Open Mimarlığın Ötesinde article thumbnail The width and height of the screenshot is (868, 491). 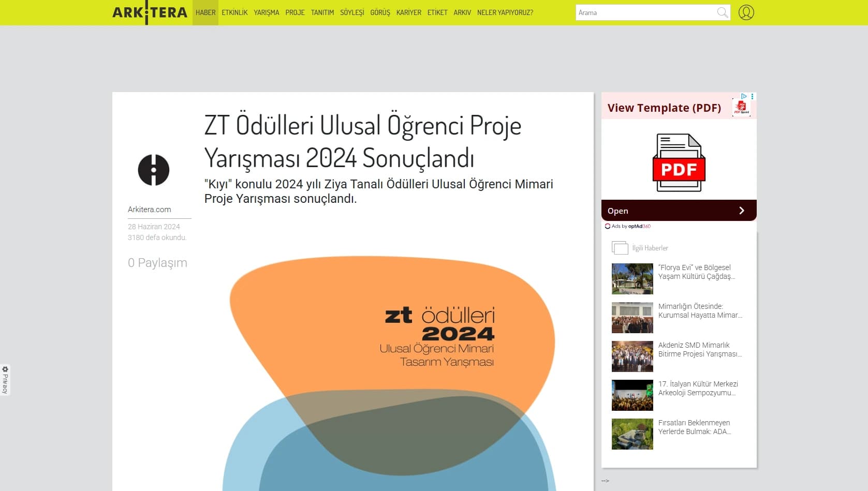[632, 318]
